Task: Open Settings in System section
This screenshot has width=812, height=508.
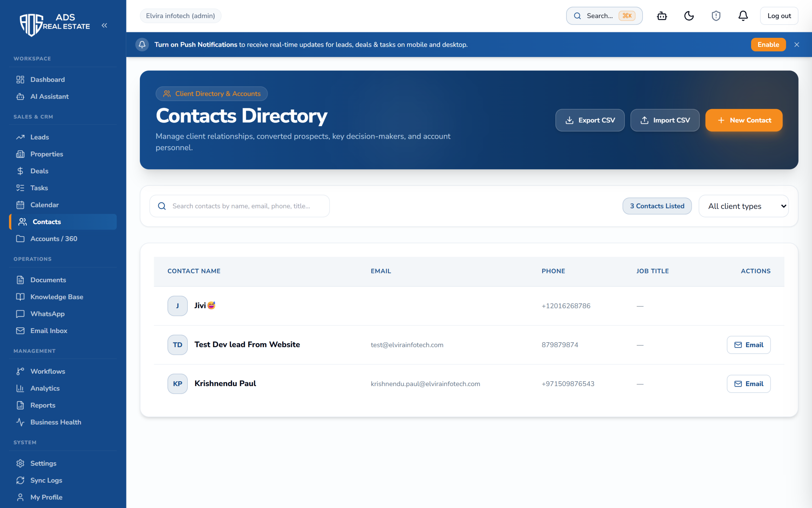Action: 63,463
